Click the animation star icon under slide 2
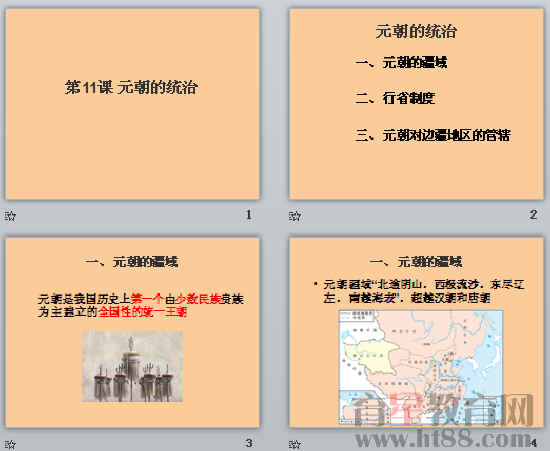The image size is (550, 451). (295, 216)
